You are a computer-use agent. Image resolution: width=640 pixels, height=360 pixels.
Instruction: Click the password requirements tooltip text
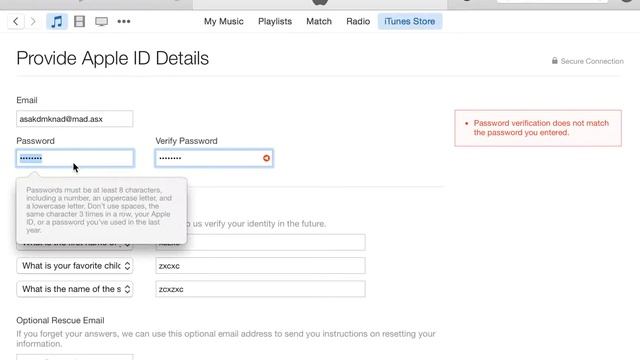point(99,210)
